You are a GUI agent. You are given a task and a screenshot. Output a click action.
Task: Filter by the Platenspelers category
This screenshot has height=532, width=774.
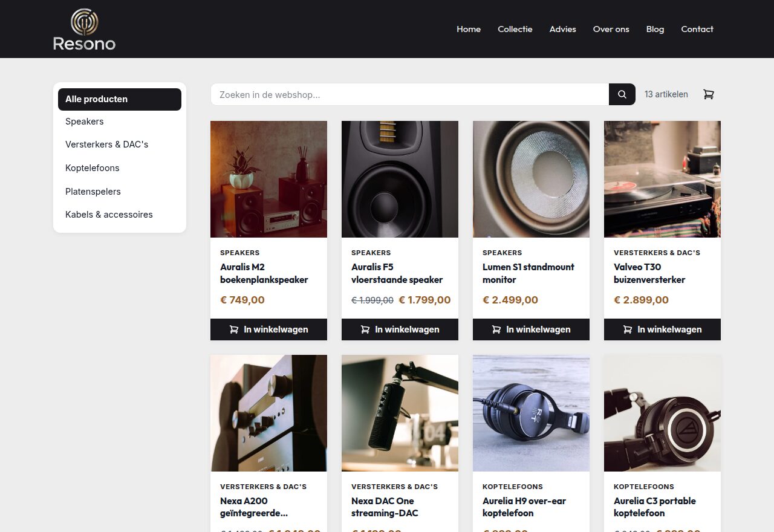tap(120, 192)
